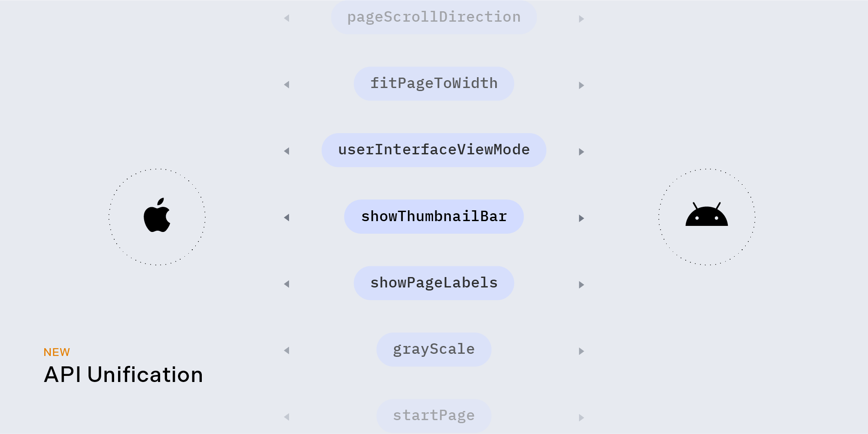
Task: Click the API Unification heading
Action: [124, 375]
